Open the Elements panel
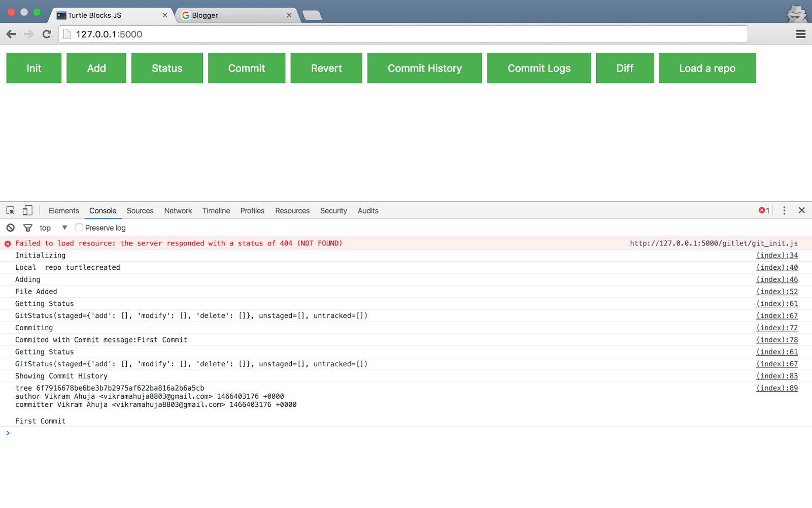The width and height of the screenshot is (812, 508). tap(64, 211)
